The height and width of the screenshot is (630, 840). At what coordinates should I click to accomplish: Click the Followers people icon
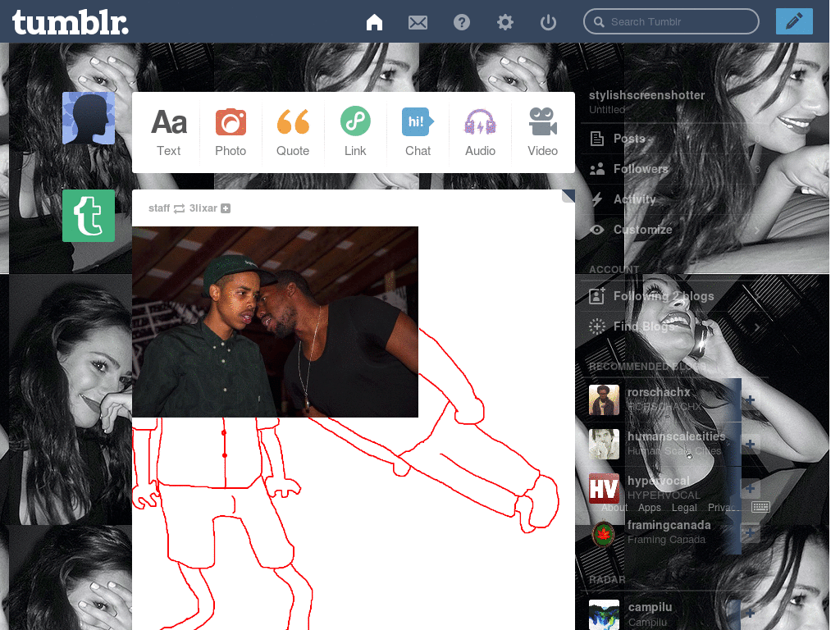pos(597,169)
